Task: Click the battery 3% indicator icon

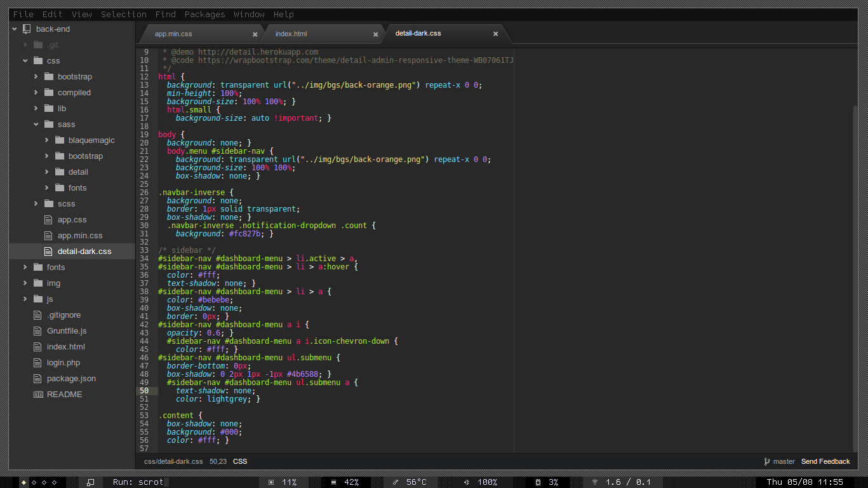Action: 538,482
